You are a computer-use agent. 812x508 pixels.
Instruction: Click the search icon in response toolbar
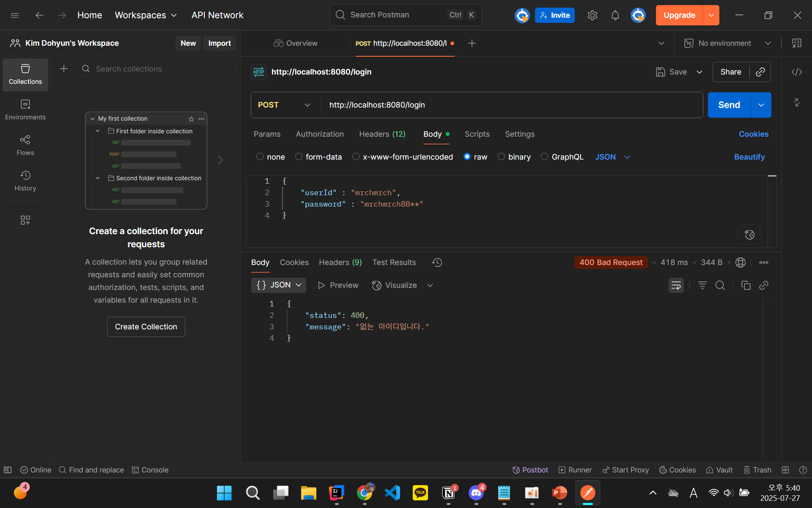point(720,285)
